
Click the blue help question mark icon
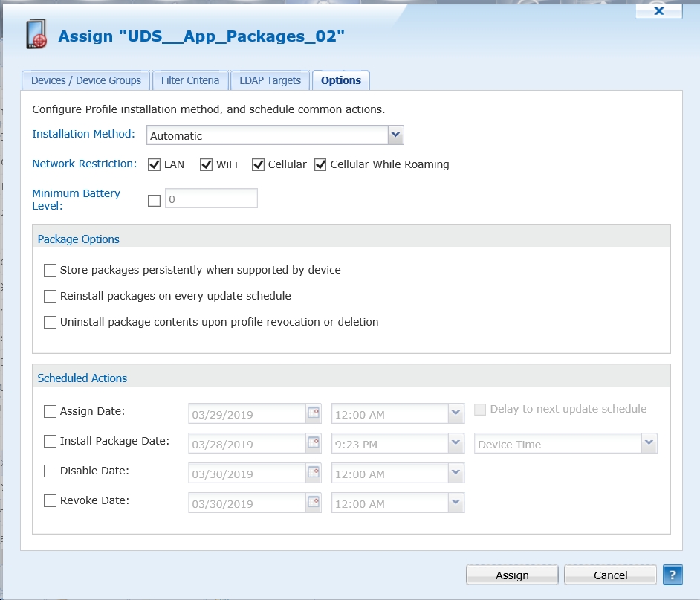tap(672, 575)
